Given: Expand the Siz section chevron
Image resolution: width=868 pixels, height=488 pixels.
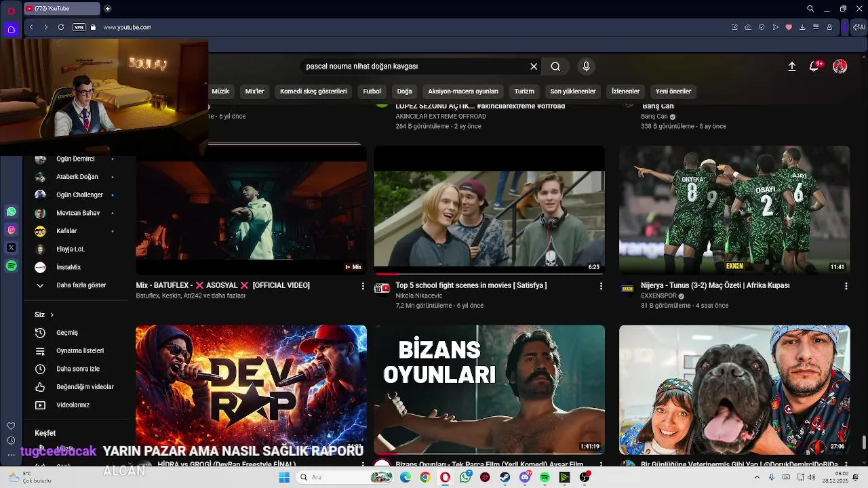Looking at the screenshot, I should pos(52,314).
